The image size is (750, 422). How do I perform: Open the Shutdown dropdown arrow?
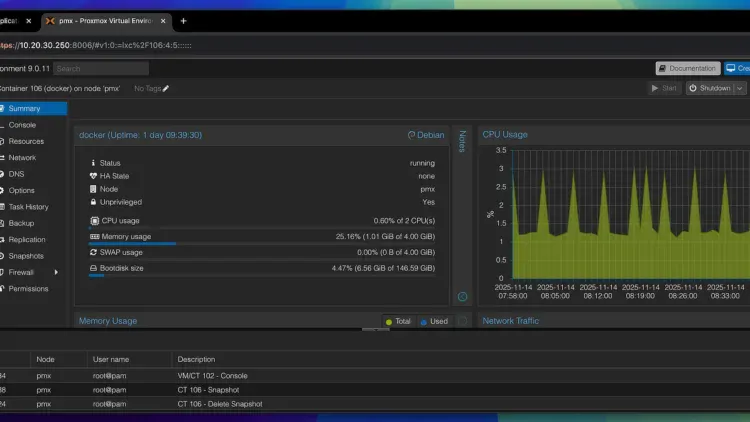(740, 89)
